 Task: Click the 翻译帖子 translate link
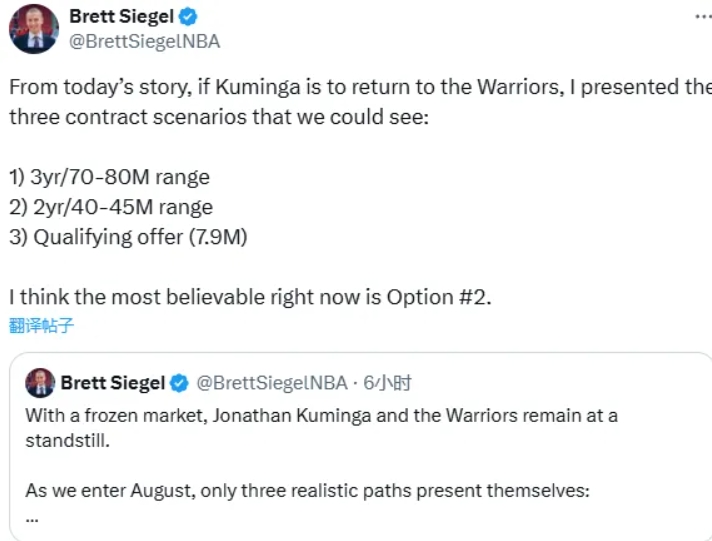[x=42, y=324]
